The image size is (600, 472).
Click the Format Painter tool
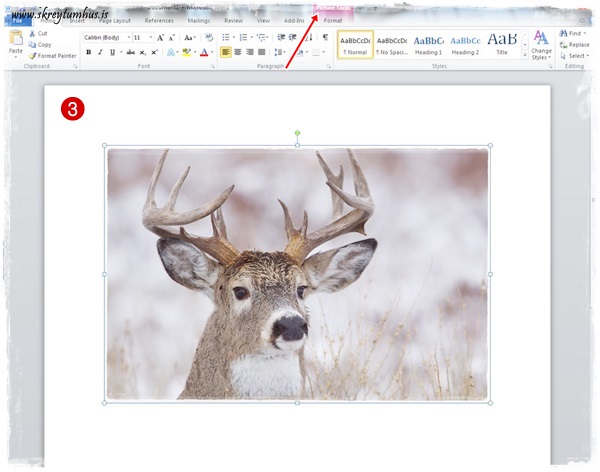click(x=52, y=56)
